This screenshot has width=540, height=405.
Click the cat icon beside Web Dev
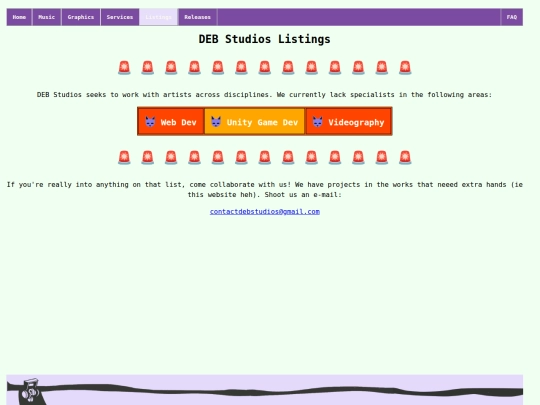[150, 122]
